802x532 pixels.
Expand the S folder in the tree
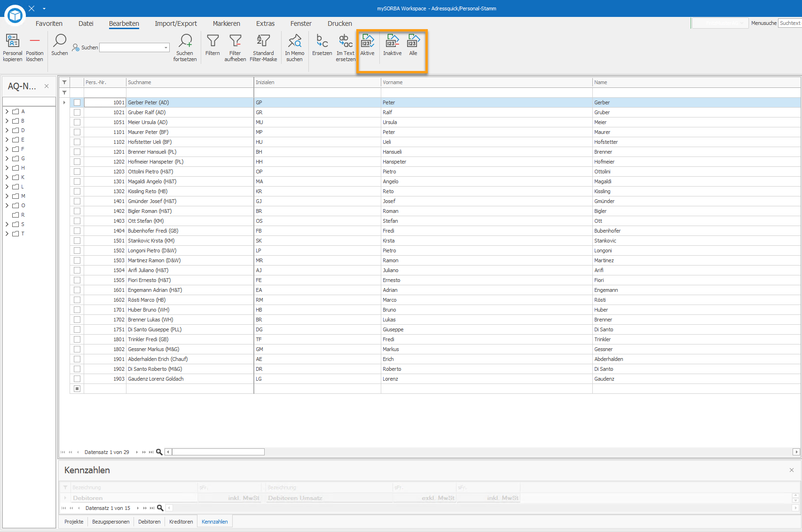tap(7, 224)
